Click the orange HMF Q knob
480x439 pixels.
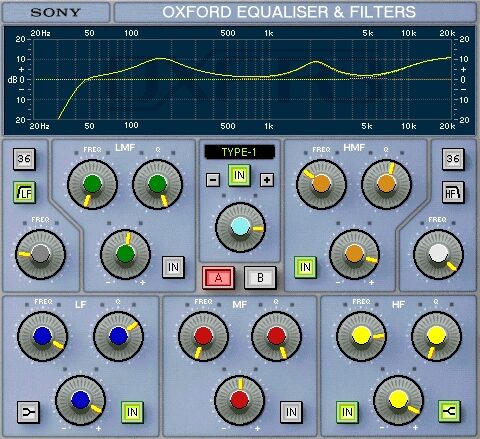[386, 184]
